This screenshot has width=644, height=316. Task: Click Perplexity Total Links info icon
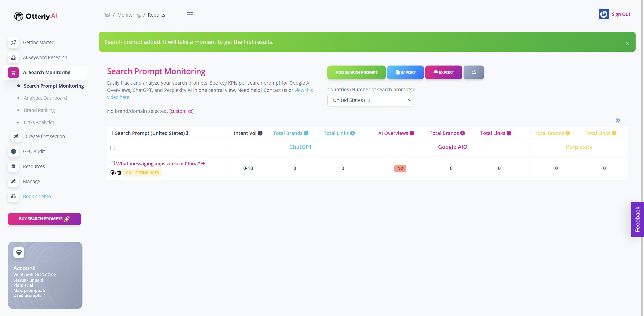pyautogui.click(x=614, y=133)
